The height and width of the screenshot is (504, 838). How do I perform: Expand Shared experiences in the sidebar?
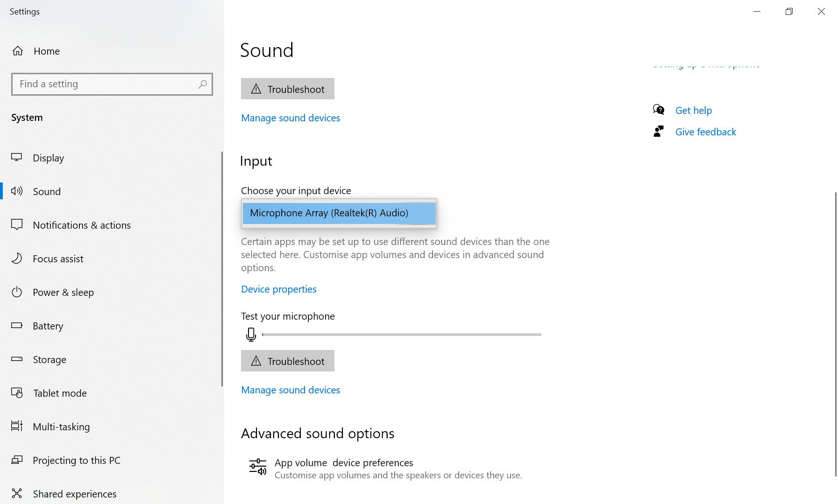click(x=74, y=494)
